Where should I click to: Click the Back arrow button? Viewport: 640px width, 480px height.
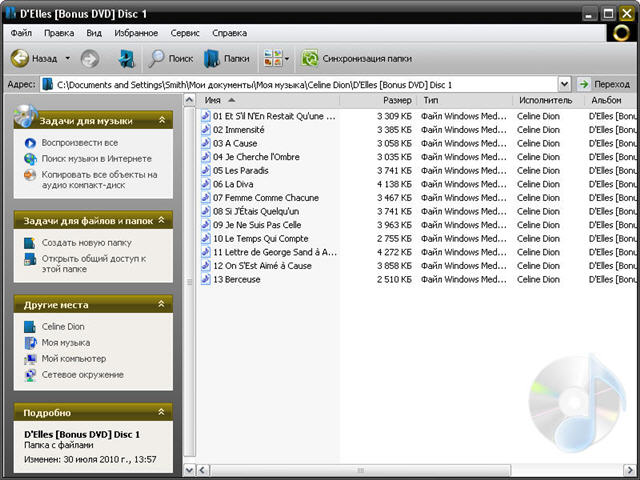(19, 59)
